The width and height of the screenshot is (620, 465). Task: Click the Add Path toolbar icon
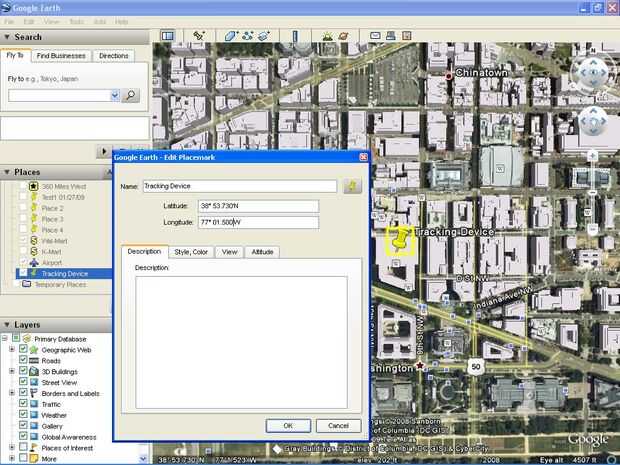tap(248, 36)
